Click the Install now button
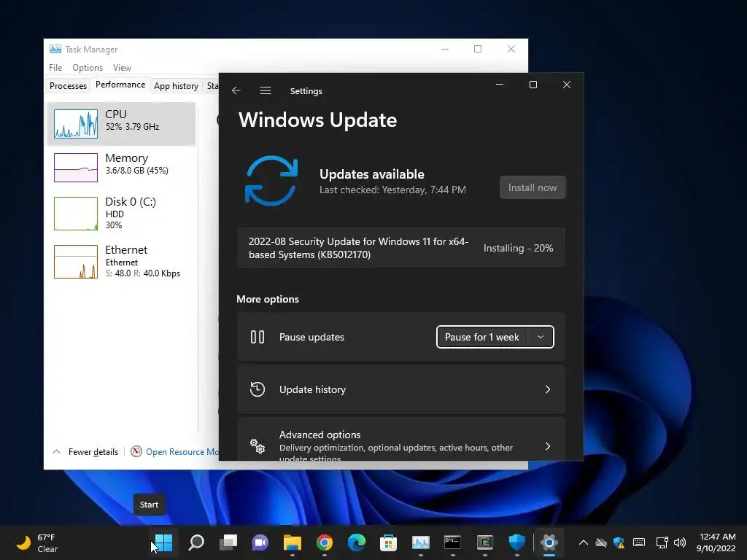 tap(533, 187)
